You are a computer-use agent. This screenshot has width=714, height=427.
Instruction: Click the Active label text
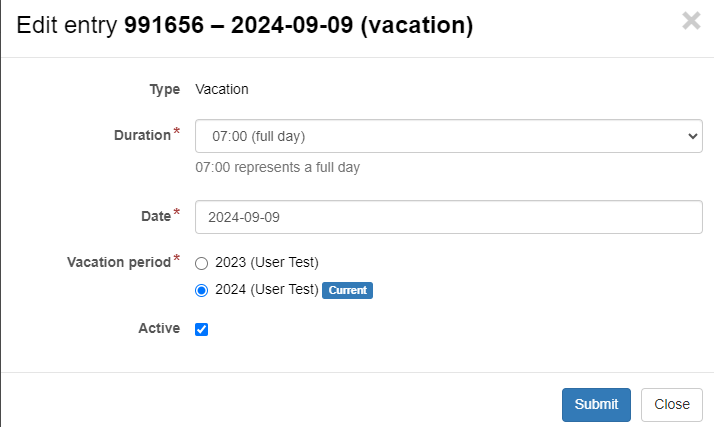(x=159, y=328)
